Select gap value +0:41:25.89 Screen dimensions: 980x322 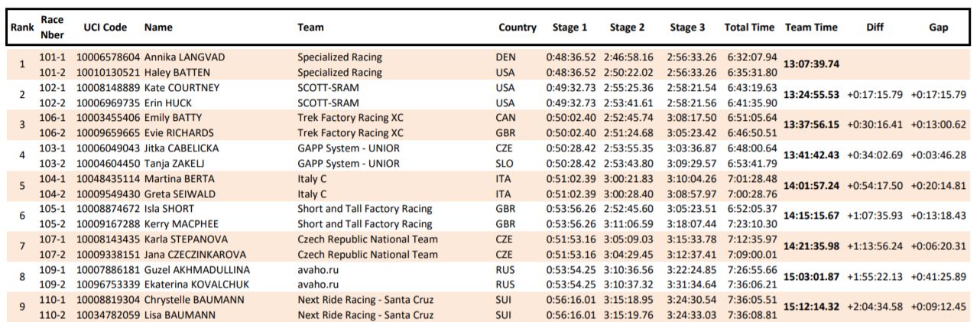pos(939,276)
